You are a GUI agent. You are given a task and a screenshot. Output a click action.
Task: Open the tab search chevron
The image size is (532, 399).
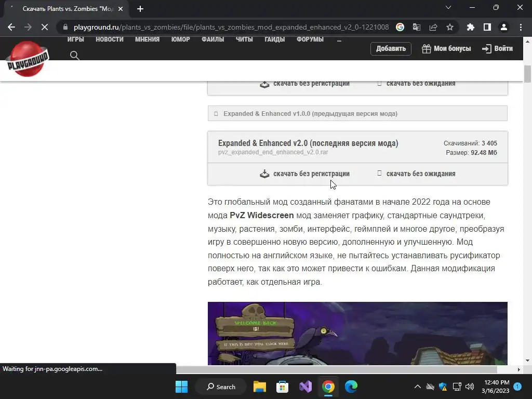448,7
